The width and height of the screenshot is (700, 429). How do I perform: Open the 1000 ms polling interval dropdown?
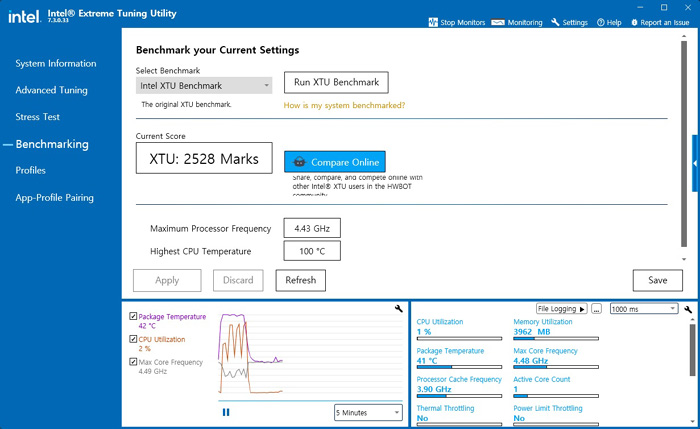[644, 309]
